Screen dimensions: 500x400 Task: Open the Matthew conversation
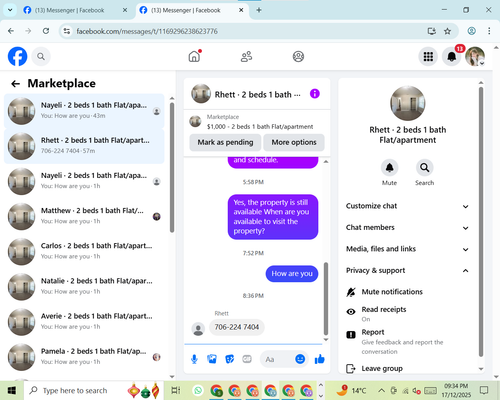(x=84, y=216)
